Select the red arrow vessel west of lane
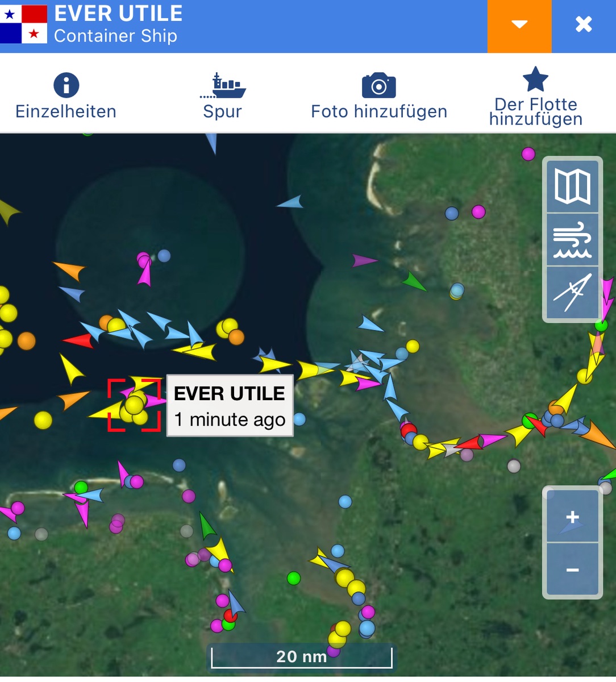The height and width of the screenshot is (682, 616). (x=78, y=341)
